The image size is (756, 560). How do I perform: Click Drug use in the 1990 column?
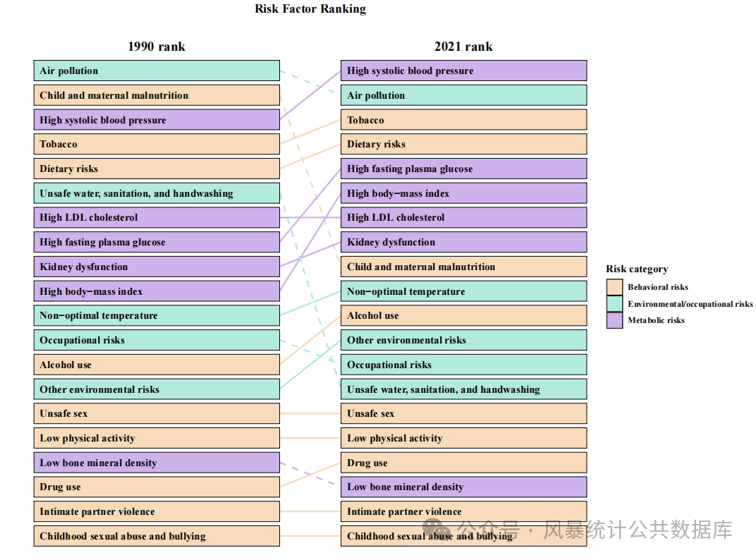coord(157,487)
